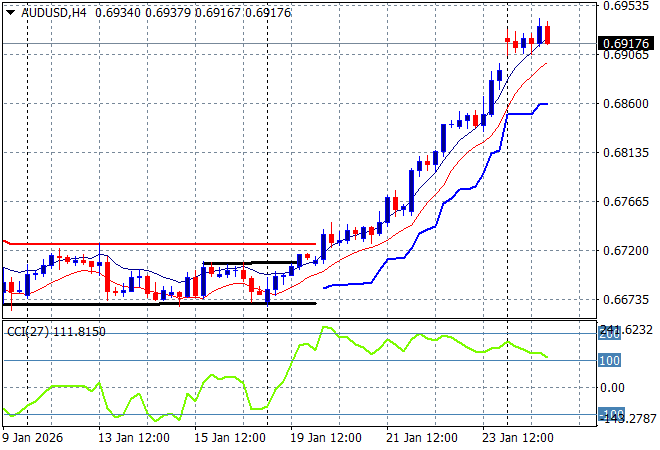The image size is (660, 450).
Task: Click the 13 Jan 12:00 time label
Action: 132,437
